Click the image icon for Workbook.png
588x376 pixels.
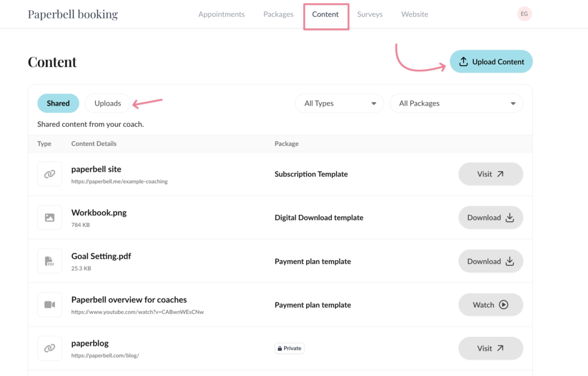(x=49, y=218)
